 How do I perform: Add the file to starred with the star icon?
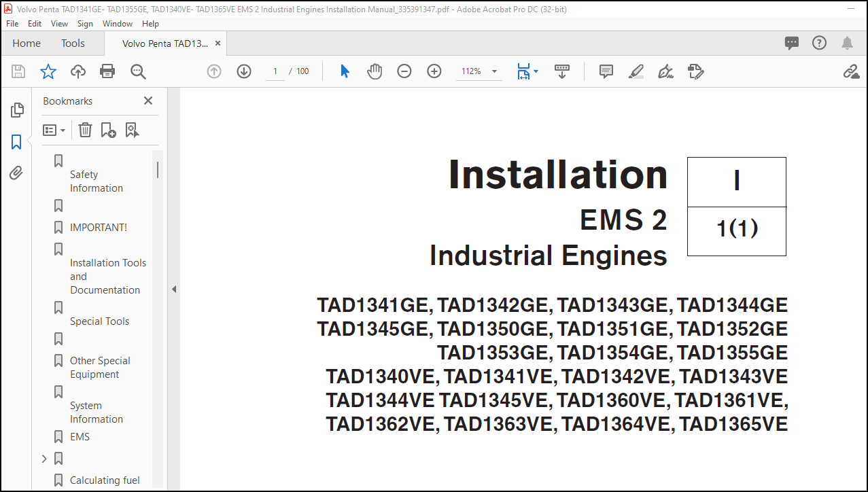(48, 71)
